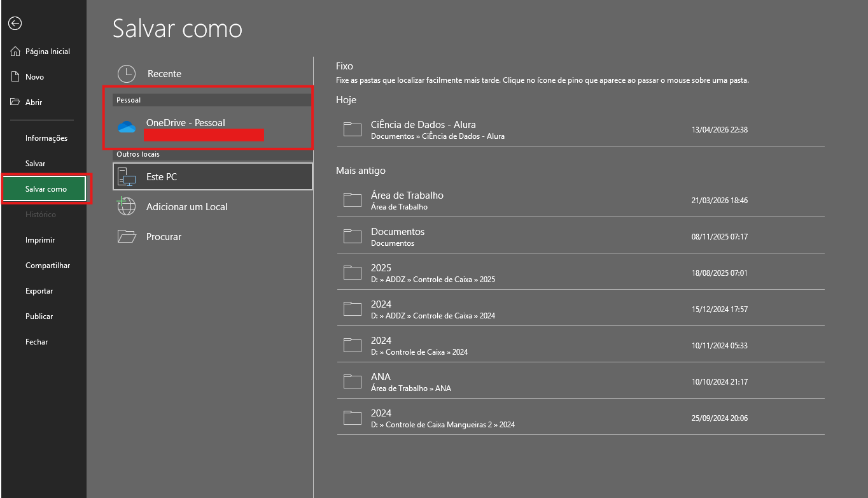Select Exportar from the backstage menu
868x498 pixels.
tap(39, 291)
